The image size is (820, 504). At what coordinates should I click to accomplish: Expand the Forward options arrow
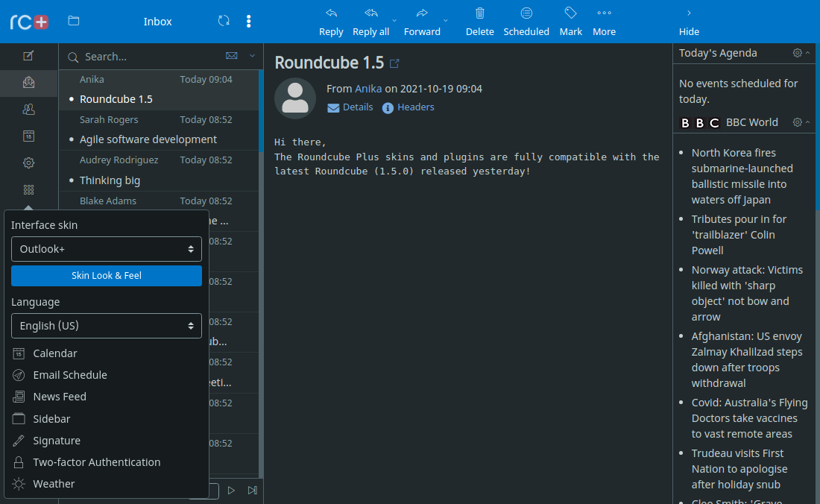446,21
